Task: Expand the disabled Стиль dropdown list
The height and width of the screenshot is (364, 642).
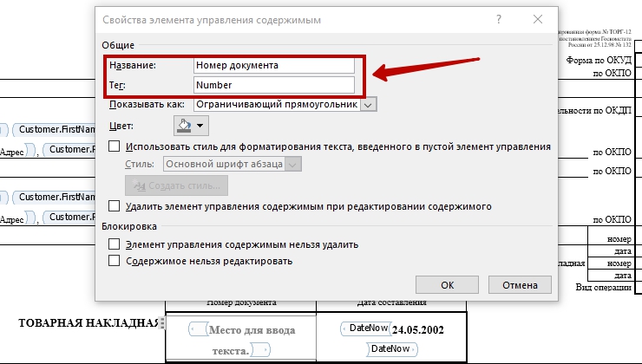Action: point(292,165)
